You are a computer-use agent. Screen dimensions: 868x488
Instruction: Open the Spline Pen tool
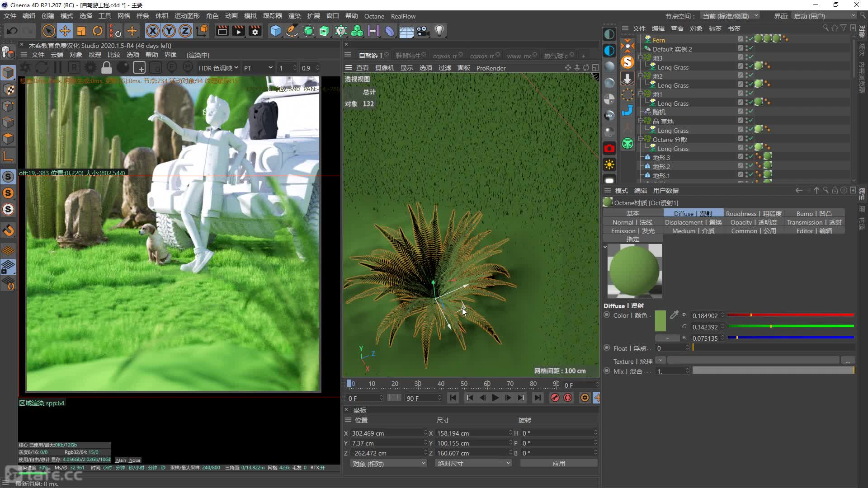[292, 31]
